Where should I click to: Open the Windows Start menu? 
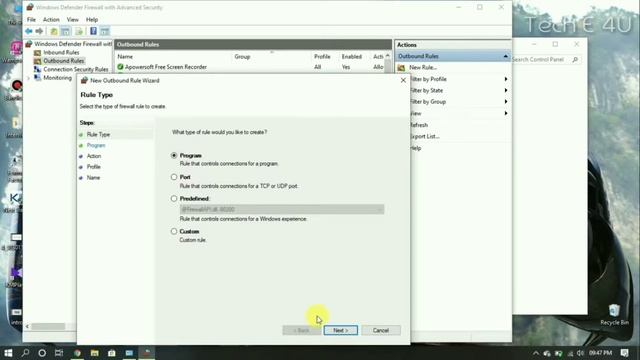tap(8, 353)
